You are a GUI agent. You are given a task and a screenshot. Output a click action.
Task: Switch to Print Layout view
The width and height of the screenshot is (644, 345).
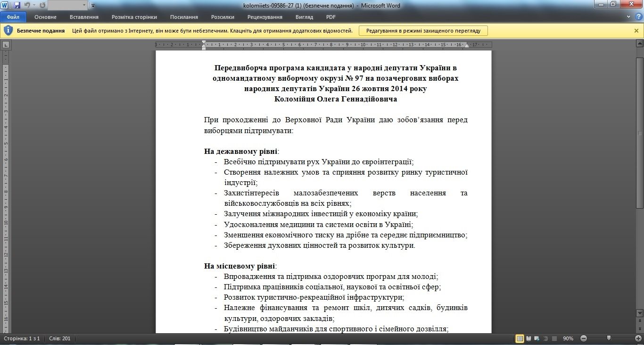click(520, 338)
